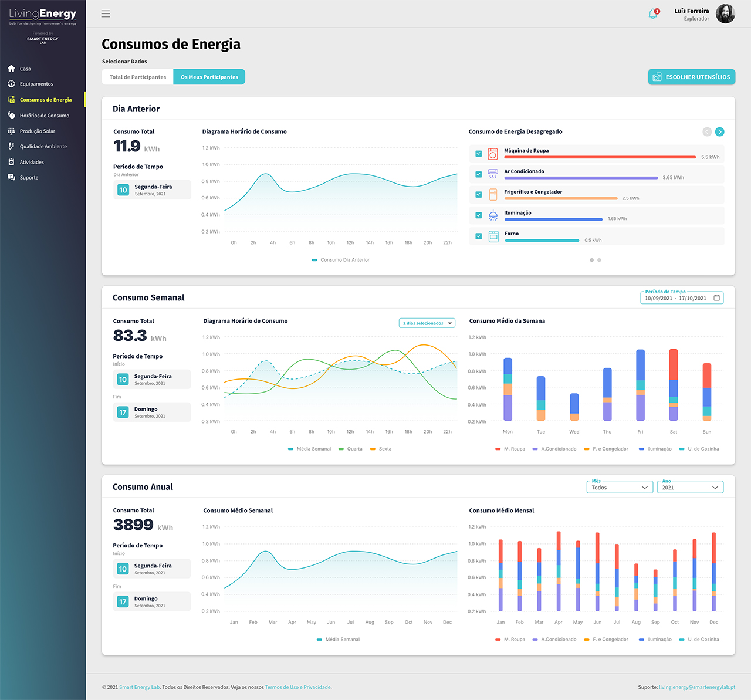Click the hamburger menu icon
The width and height of the screenshot is (751, 700).
tap(106, 13)
